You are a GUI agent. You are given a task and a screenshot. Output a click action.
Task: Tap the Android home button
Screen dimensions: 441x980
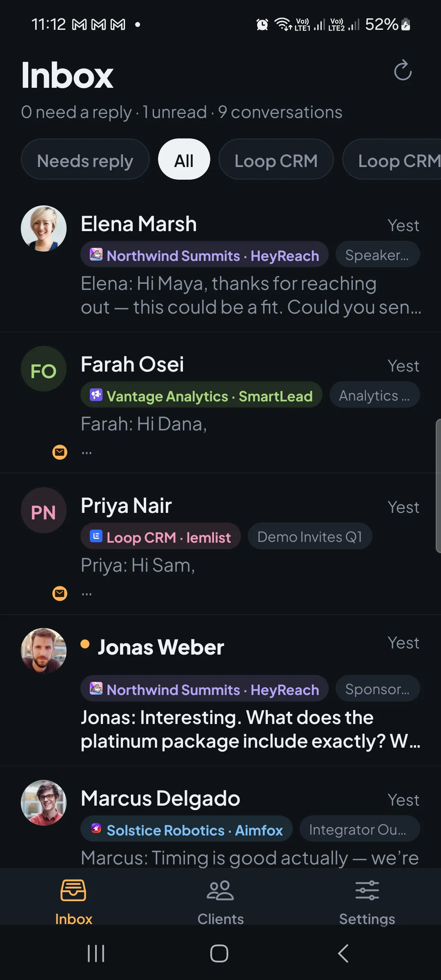click(219, 953)
